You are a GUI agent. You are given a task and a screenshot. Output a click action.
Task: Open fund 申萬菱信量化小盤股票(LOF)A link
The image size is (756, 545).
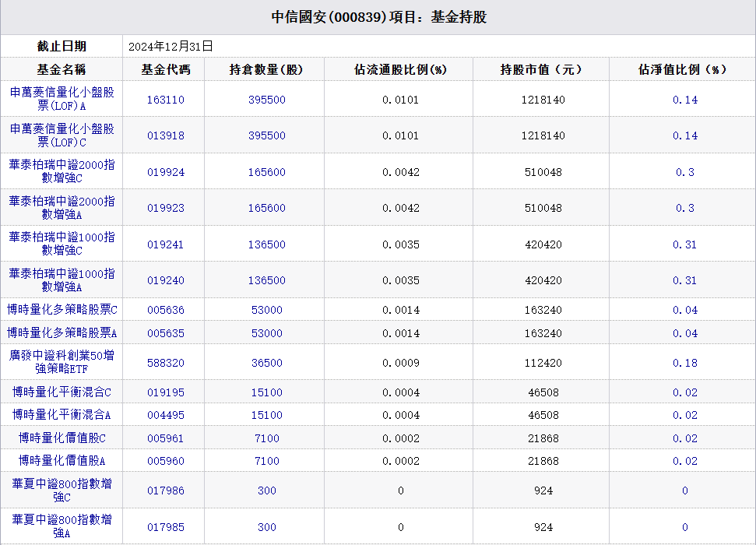(62, 99)
